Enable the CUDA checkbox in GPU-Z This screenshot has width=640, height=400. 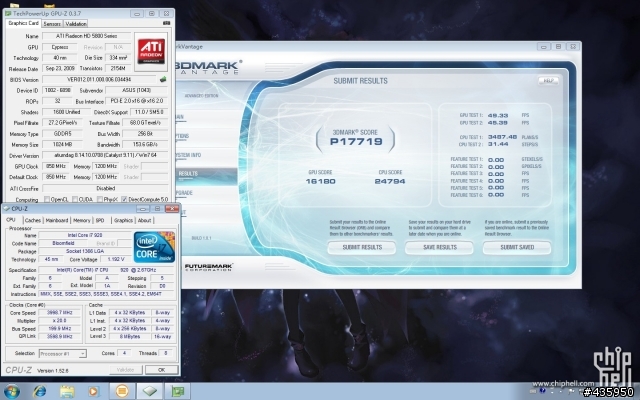click(75, 199)
